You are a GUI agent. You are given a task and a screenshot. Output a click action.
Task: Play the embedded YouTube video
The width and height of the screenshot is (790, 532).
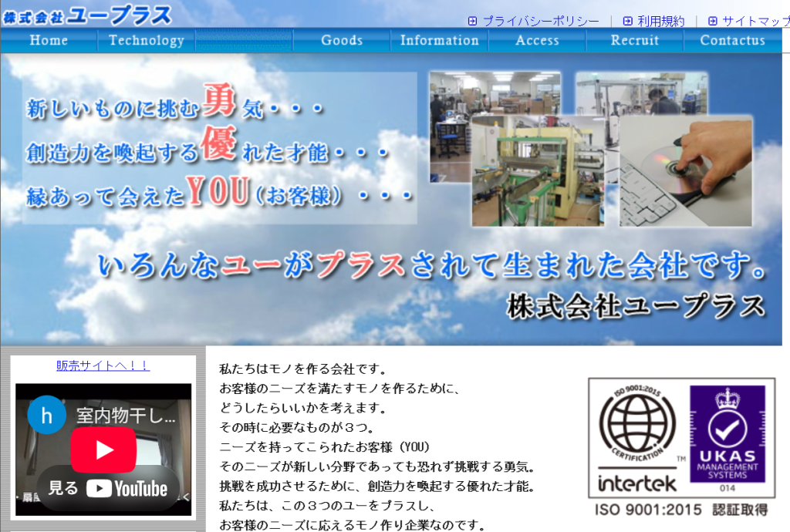[103, 450]
